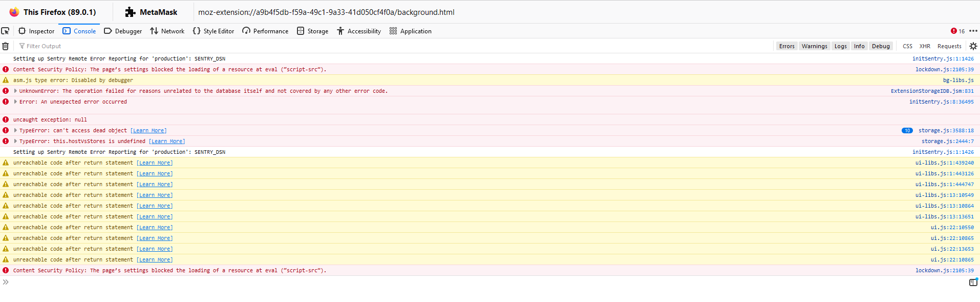Open source link ui-libs.js:13:10549
This screenshot has height=302, width=980.
point(944,195)
